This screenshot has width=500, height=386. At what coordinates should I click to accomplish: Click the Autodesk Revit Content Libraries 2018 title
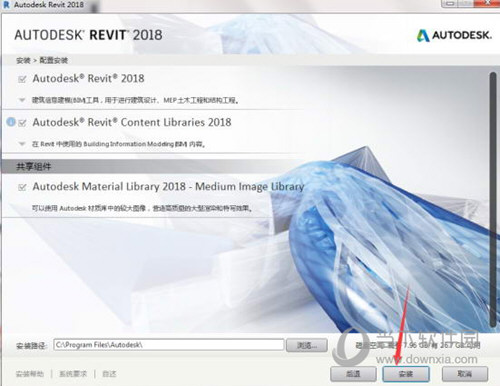132,122
